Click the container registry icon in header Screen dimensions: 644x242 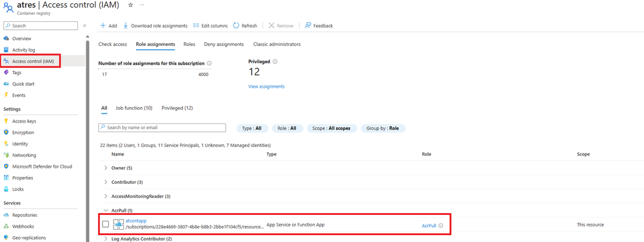(x=8, y=7)
